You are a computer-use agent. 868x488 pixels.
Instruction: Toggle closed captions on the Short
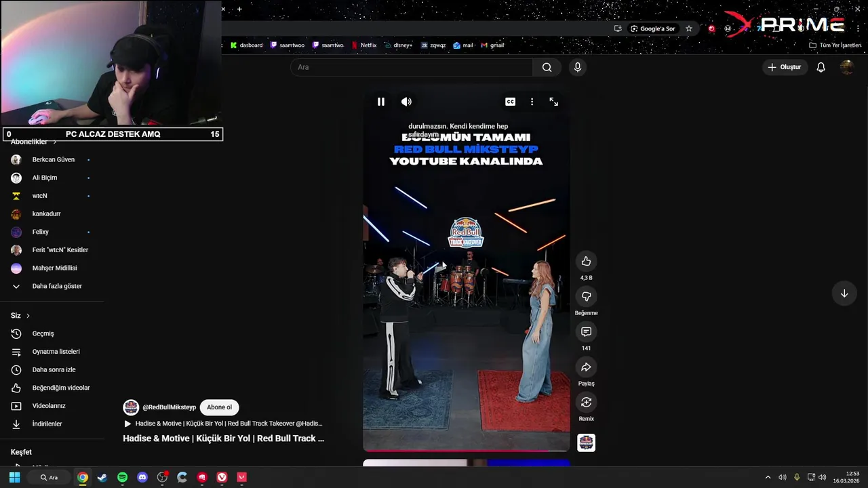(x=510, y=102)
